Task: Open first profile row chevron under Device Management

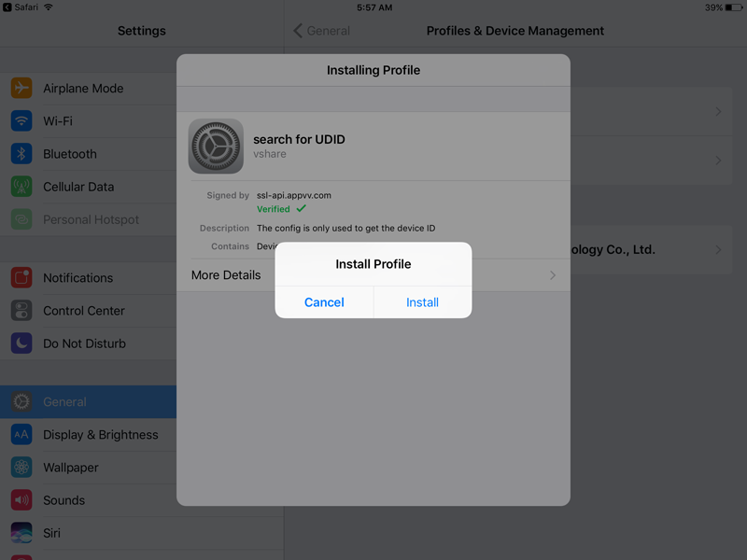Action: pos(718,112)
